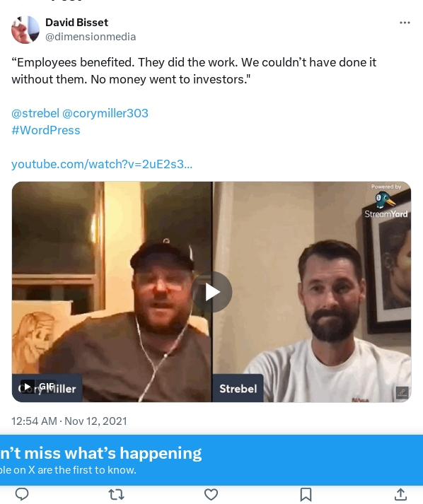Play the video with center play button

pyautogui.click(x=211, y=292)
